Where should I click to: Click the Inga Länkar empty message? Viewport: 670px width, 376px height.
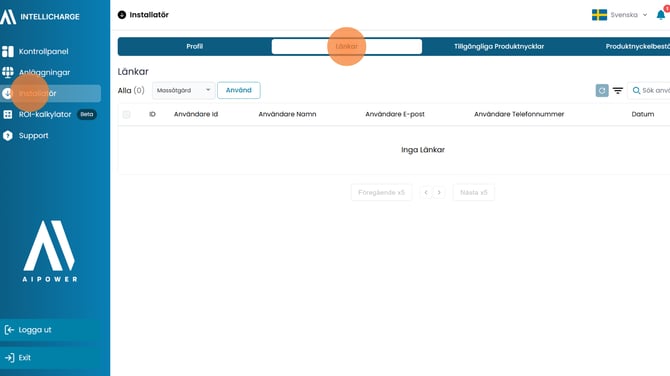[423, 150]
